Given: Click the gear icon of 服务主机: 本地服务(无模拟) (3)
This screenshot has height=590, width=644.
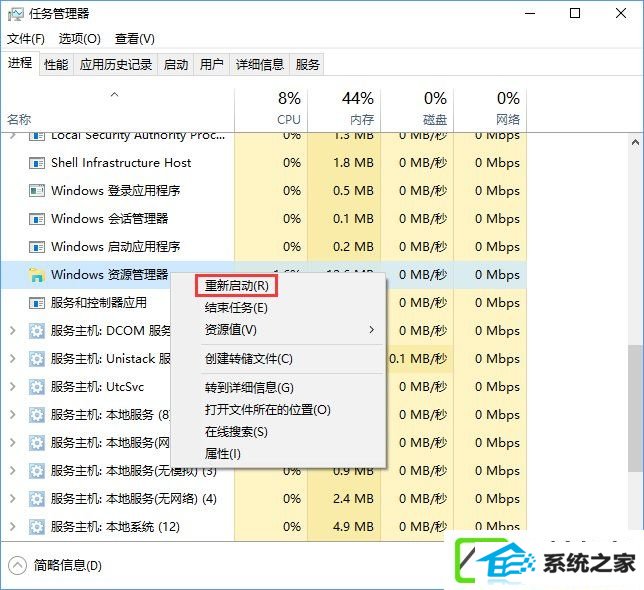Looking at the screenshot, I should coord(37,471).
